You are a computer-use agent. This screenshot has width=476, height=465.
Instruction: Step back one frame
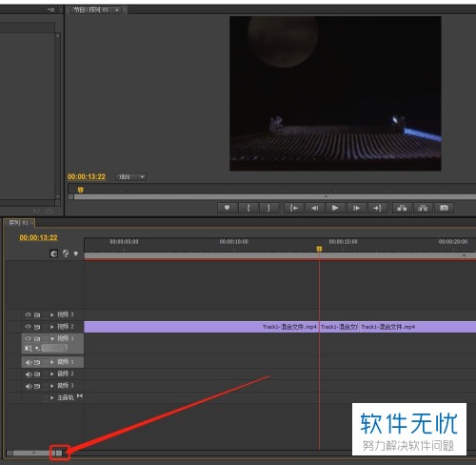pyautogui.click(x=314, y=208)
